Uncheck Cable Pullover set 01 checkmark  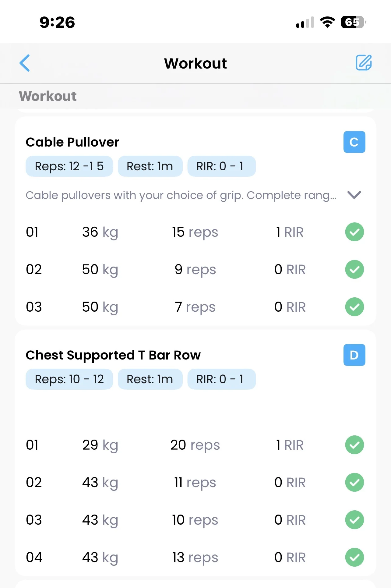tap(354, 232)
